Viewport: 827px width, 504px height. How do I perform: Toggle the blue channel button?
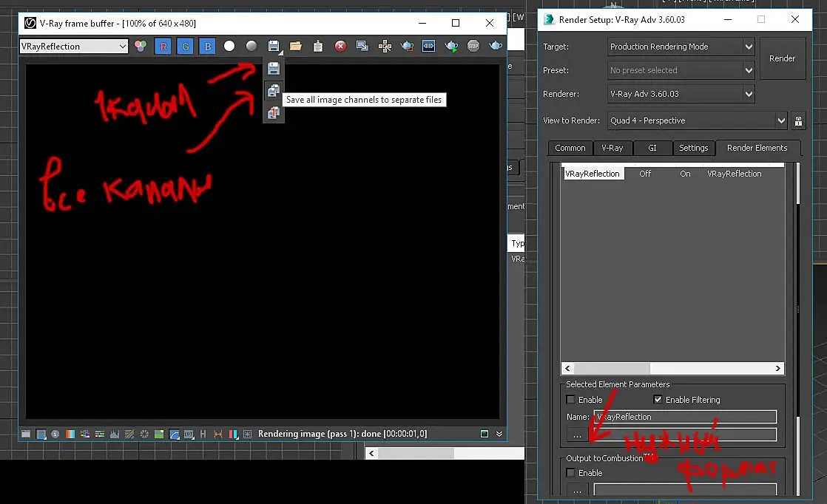coord(207,47)
